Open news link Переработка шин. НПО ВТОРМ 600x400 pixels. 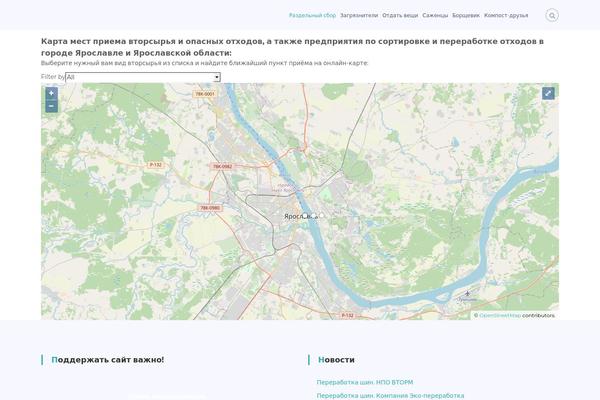(365, 382)
